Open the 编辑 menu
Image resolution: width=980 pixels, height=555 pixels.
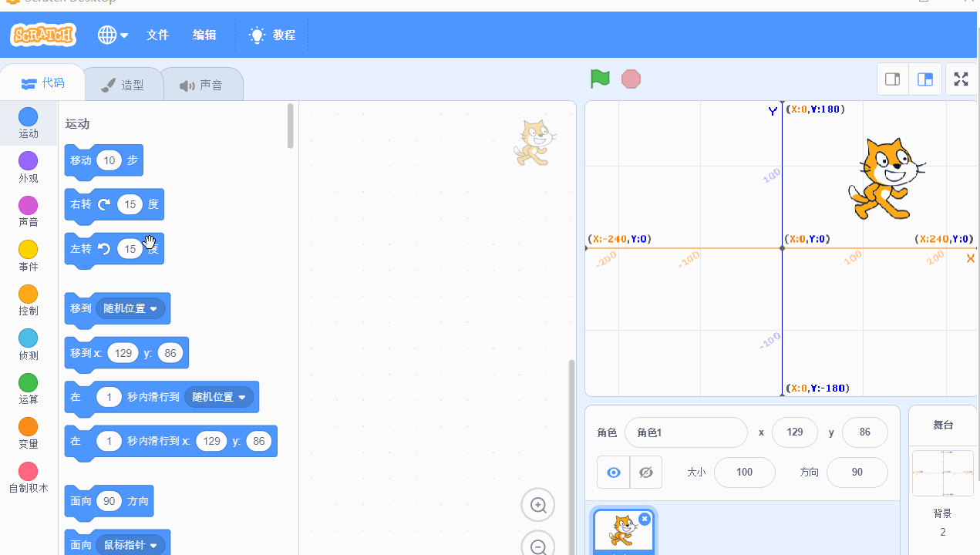click(x=204, y=35)
